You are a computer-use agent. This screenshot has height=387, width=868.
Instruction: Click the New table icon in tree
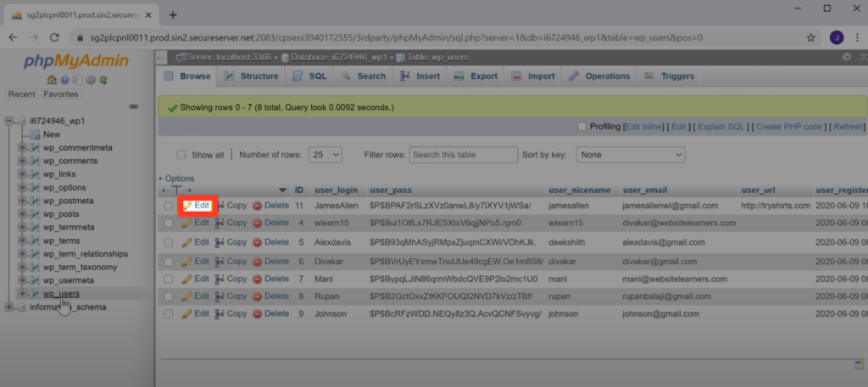35,135
